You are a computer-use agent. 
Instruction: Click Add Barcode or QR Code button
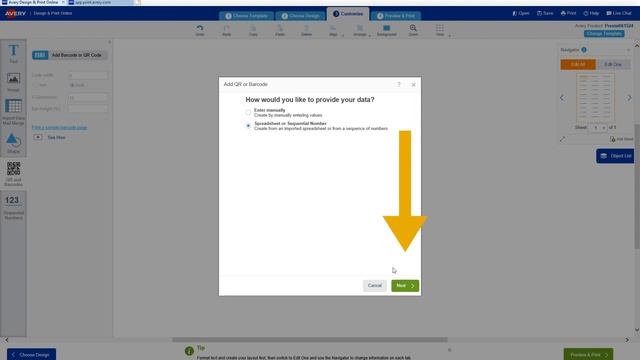(x=70, y=55)
